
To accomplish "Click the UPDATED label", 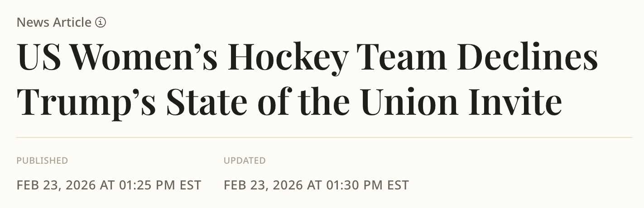I will click(x=245, y=161).
